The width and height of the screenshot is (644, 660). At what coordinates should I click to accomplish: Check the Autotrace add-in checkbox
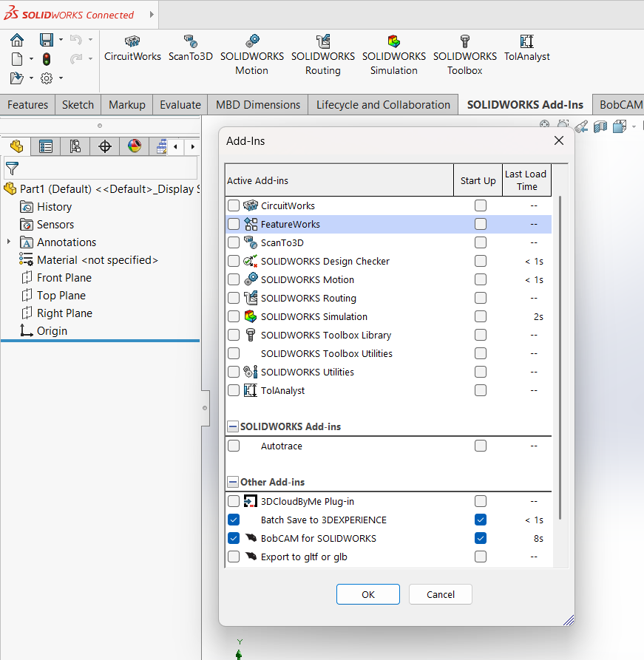click(x=234, y=446)
